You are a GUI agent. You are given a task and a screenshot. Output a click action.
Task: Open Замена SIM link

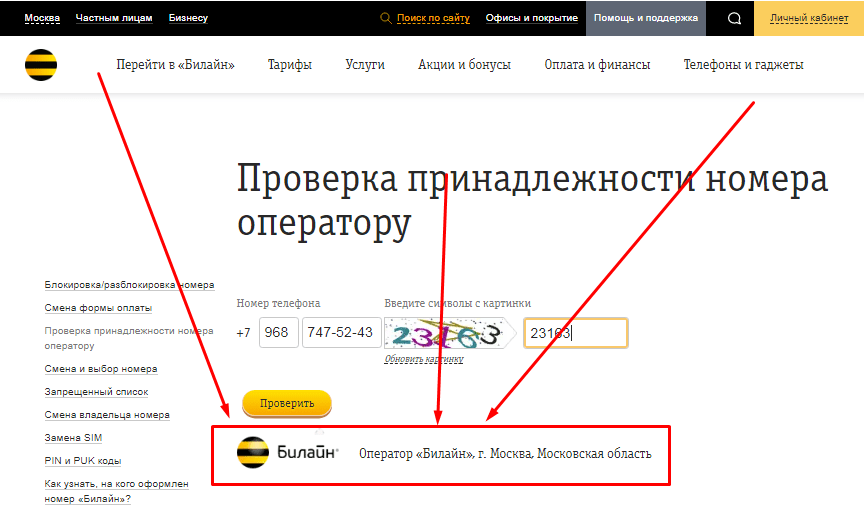[73, 438]
